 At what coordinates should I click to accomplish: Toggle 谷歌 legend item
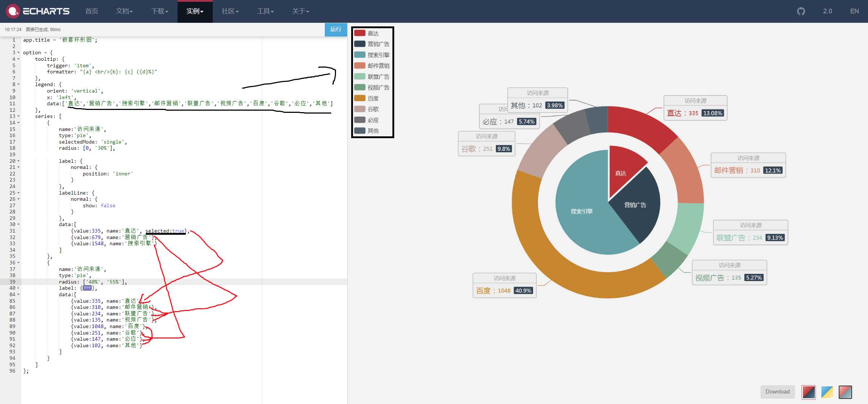click(x=367, y=109)
